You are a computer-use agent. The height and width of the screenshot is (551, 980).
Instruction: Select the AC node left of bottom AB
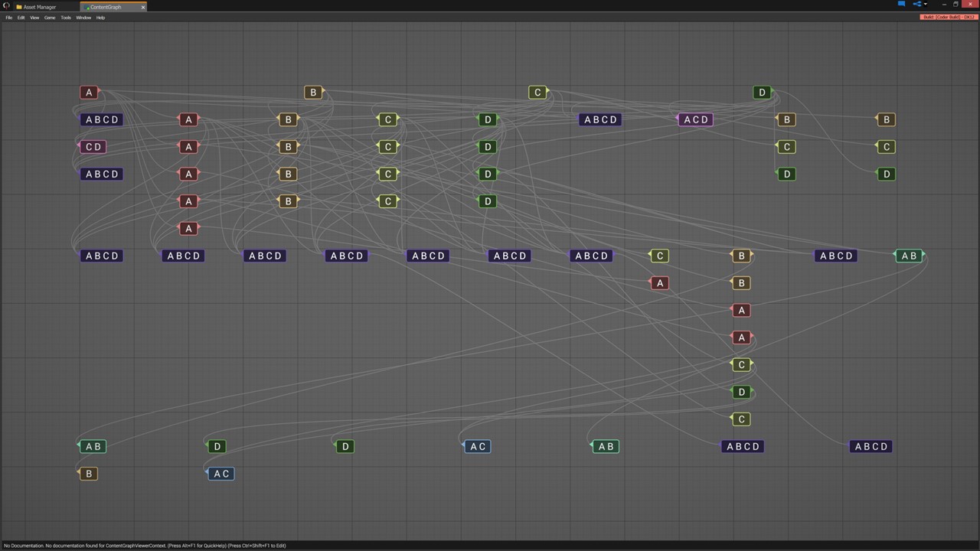tap(478, 446)
